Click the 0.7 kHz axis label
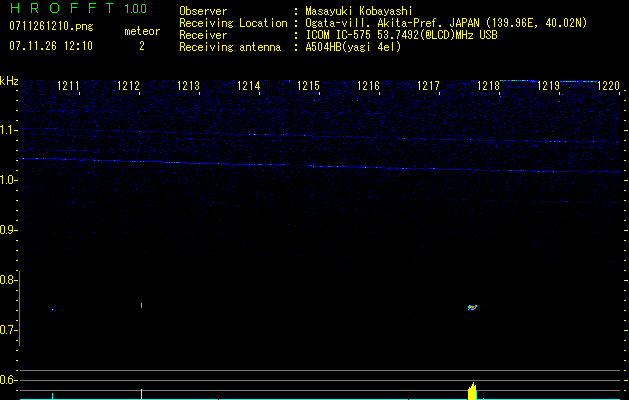629x400 pixels. tap(7, 330)
